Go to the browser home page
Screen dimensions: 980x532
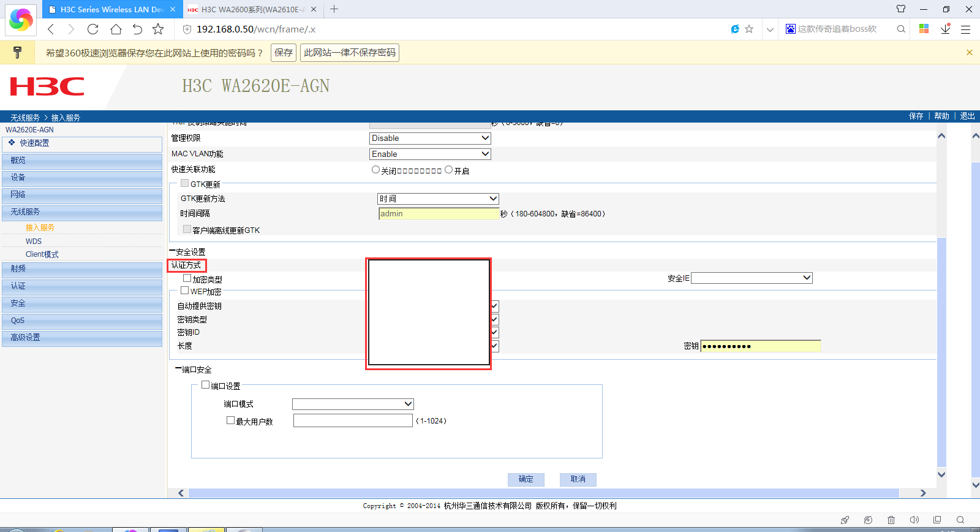[x=116, y=29]
